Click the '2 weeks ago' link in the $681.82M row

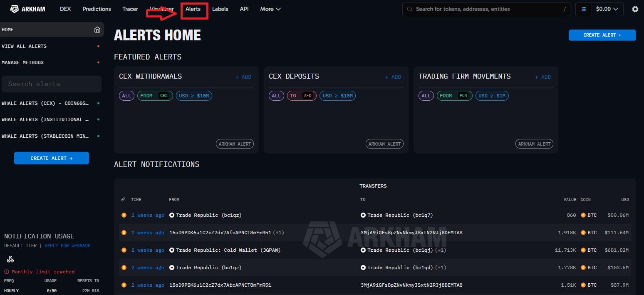point(148,250)
